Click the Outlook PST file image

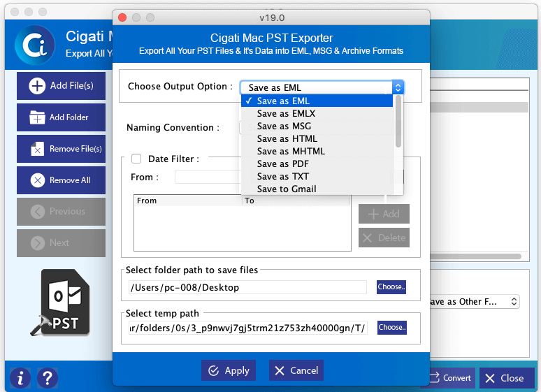[x=61, y=303]
